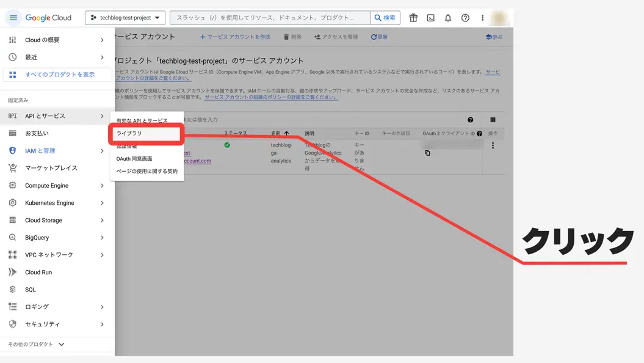The height and width of the screenshot is (363, 644).
Task: Activate the Cloud Shell terminal icon
Action: (x=430, y=18)
